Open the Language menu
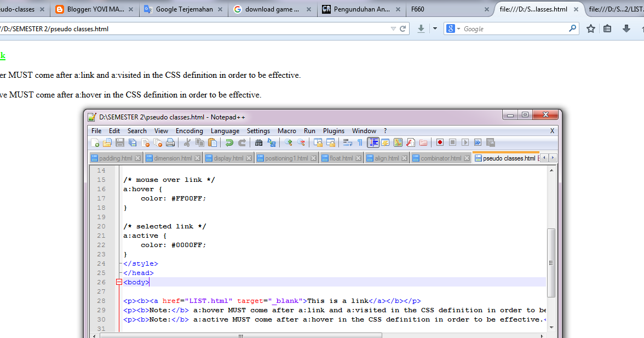Image resolution: width=644 pixels, height=338 pixels. point(225,130)
